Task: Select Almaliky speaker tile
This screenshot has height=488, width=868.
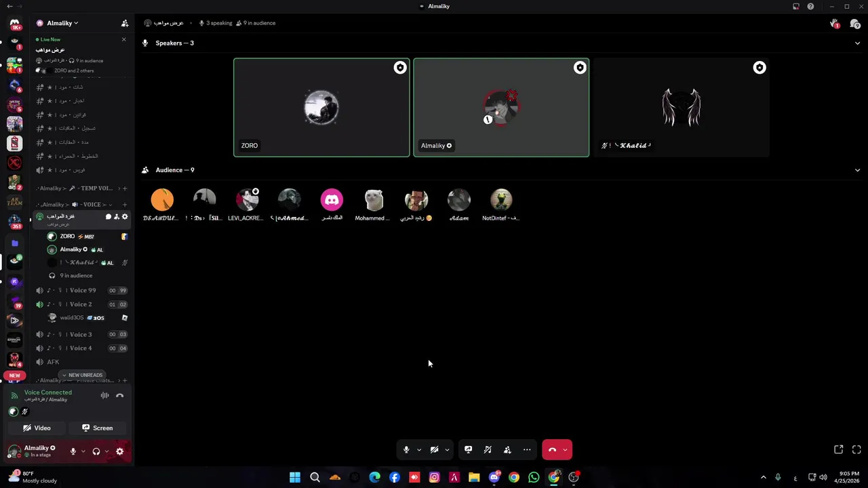Action: [501, 108]
